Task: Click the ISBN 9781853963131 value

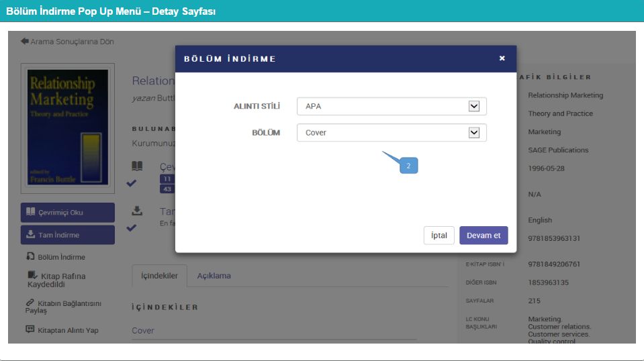Action: 554,238
